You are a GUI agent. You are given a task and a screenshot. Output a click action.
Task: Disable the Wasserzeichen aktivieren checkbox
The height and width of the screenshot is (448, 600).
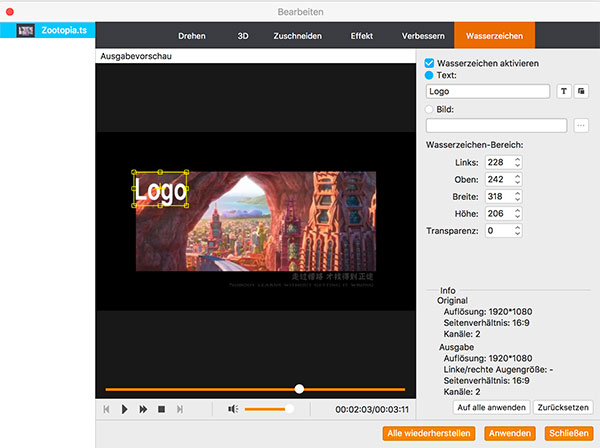click(x=429, y=63)
